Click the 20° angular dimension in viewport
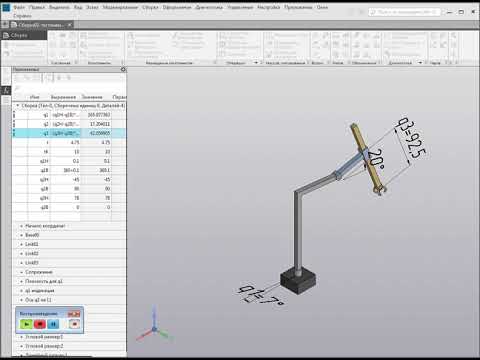The image size is (480, 360). 376,159
